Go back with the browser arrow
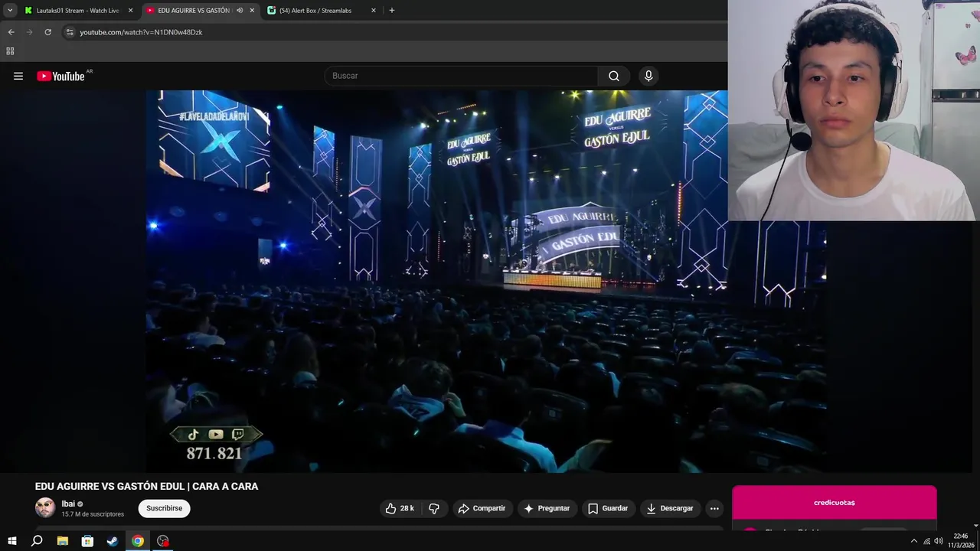Screen dimensions: 980x551 11,32
